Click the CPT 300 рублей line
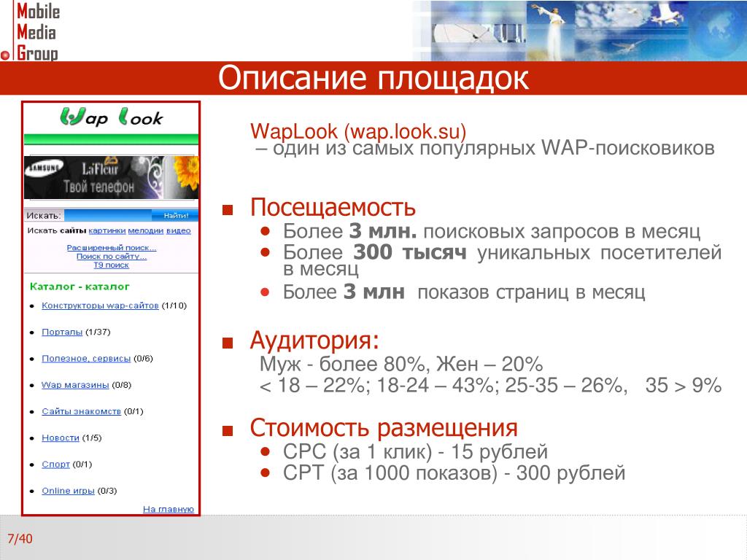 pos(454,472)
